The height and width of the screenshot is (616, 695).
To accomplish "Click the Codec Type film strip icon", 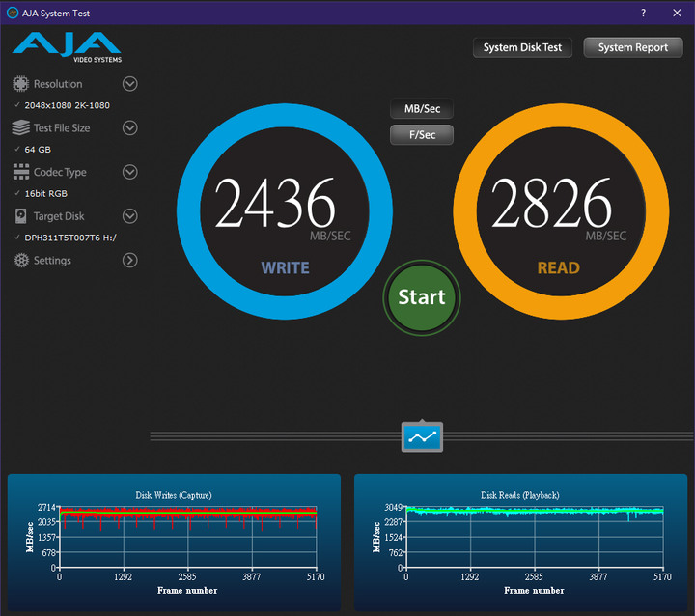I will pos(21,172).
